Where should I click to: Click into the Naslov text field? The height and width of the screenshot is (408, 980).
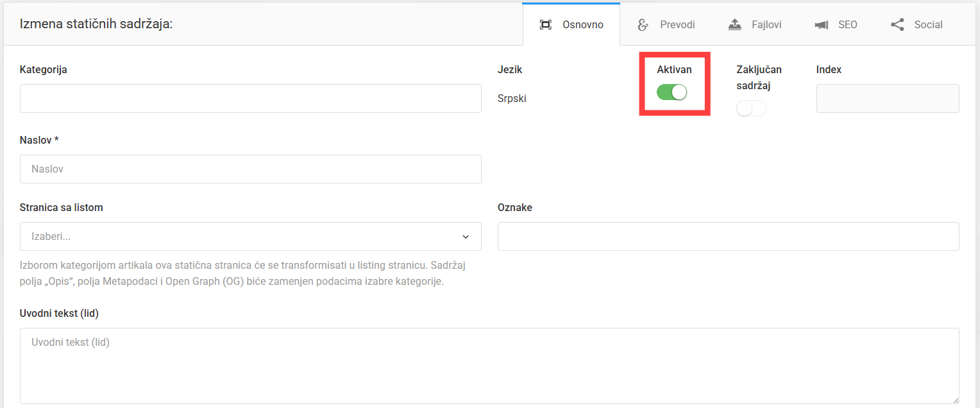(251, 169)
